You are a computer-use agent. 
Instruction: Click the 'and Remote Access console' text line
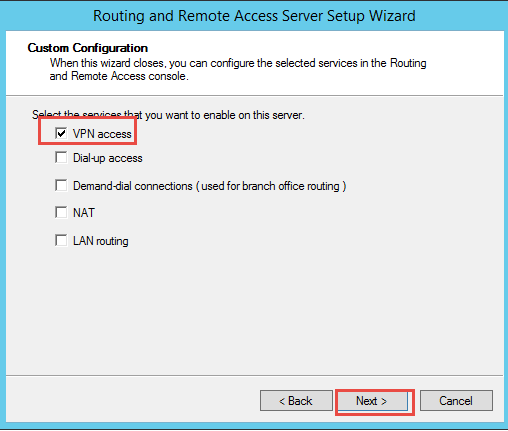119,76
